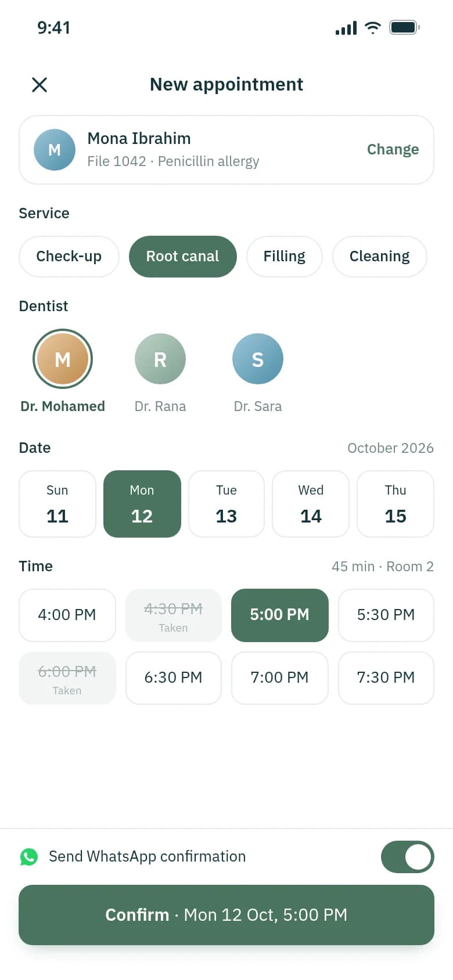453x980 pixels.
Task: Select the Check-up service chip
Action: tap(69, 257)
